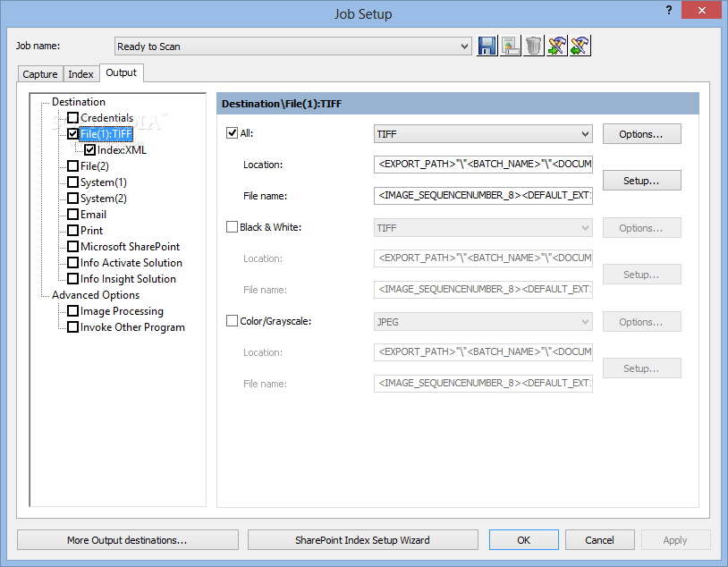The height and width of the screenshot is (567, 728).
Task: Check the Image Processing option box
Action: pos(73,310)
